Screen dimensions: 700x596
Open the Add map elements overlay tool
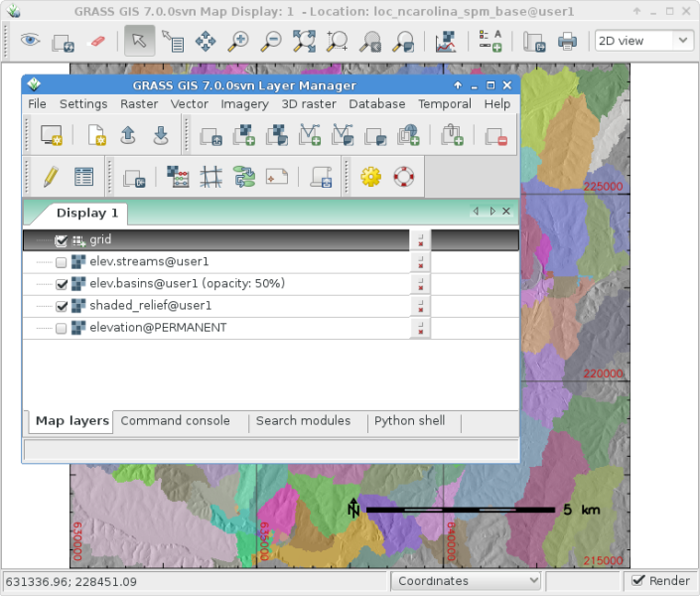[x=490, y=41]
